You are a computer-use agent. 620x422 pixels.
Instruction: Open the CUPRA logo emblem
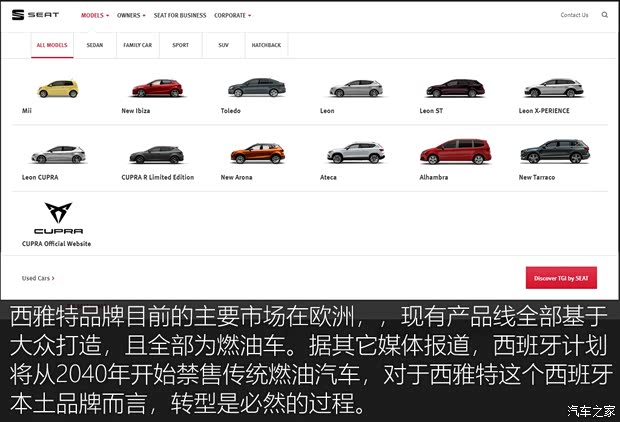58,218
